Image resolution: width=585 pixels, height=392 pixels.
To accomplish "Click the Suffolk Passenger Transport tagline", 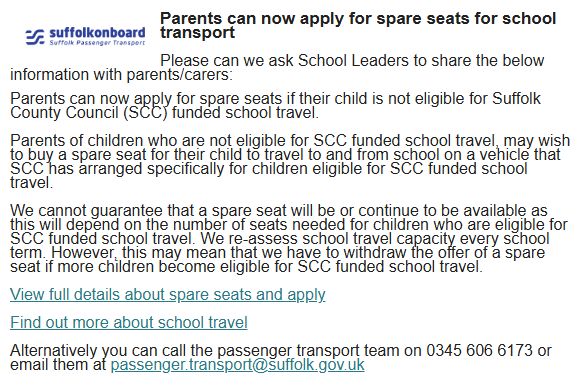I will (97, 43).
